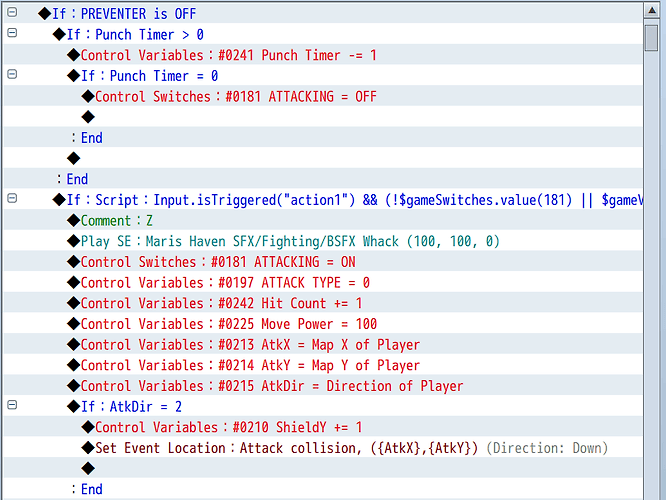Select the 'Comment : Z' line
Screen dimensions: 666x500
(x=323, y=220)
